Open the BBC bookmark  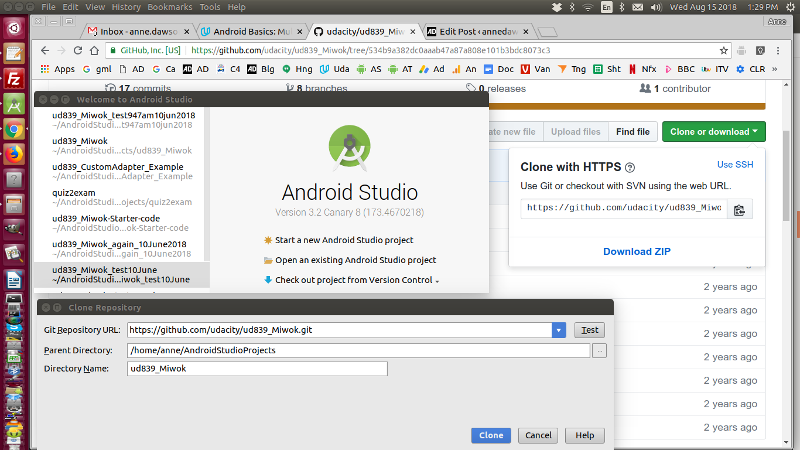[680, 69]
